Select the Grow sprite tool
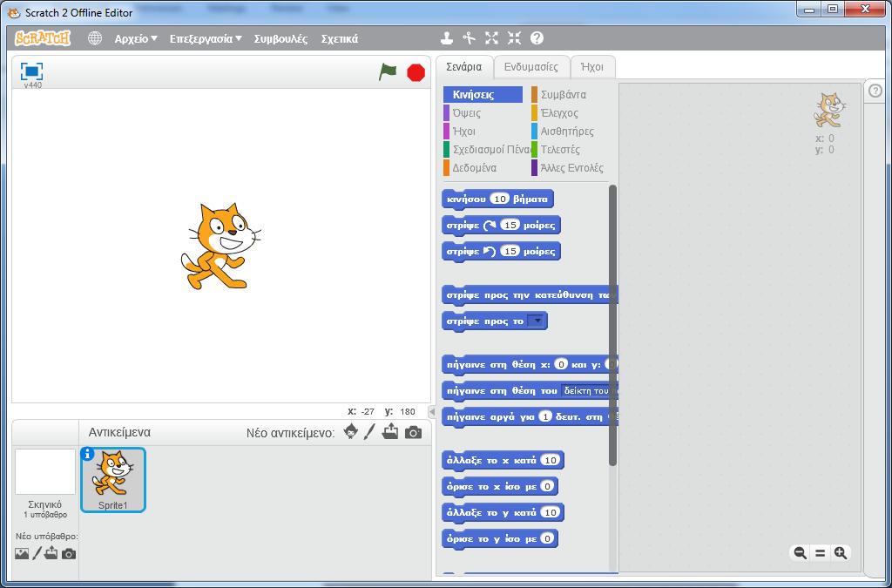892x588 pixels. (491, 38)
